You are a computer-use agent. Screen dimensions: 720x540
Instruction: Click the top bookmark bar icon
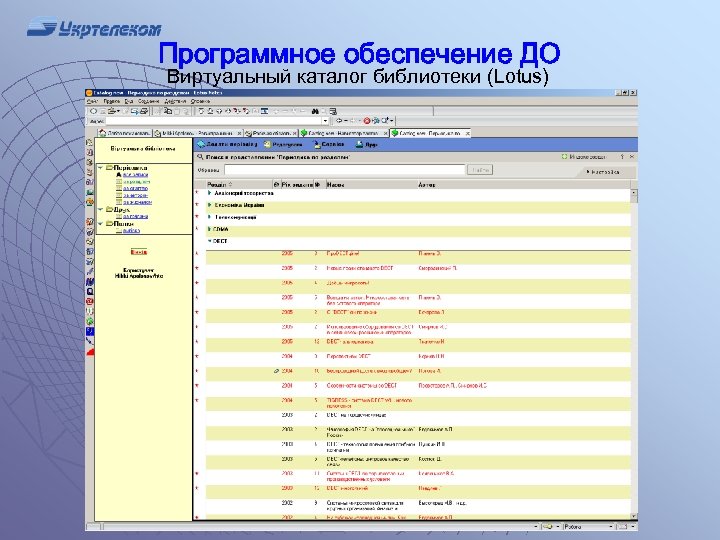tap(90, 142)
